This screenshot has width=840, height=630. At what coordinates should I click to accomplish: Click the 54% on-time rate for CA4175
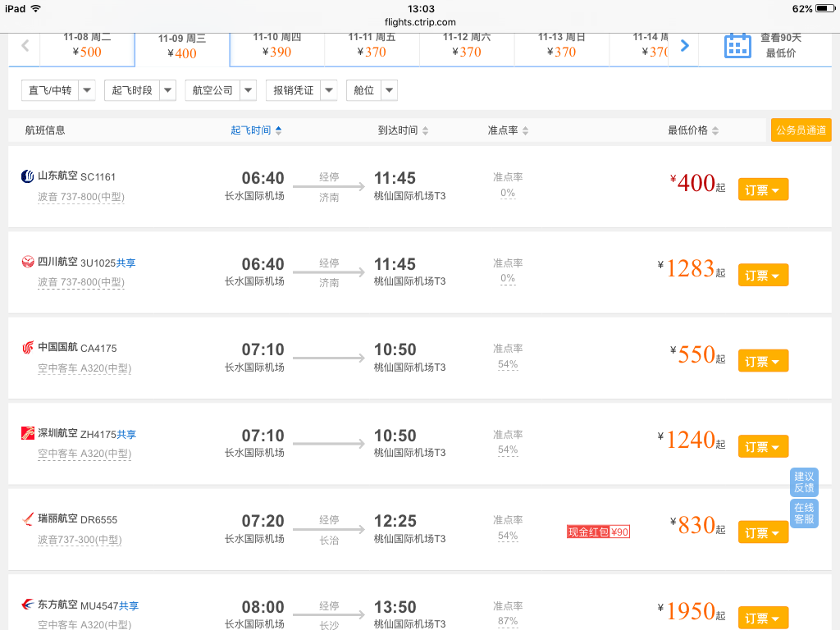[508, 364]
